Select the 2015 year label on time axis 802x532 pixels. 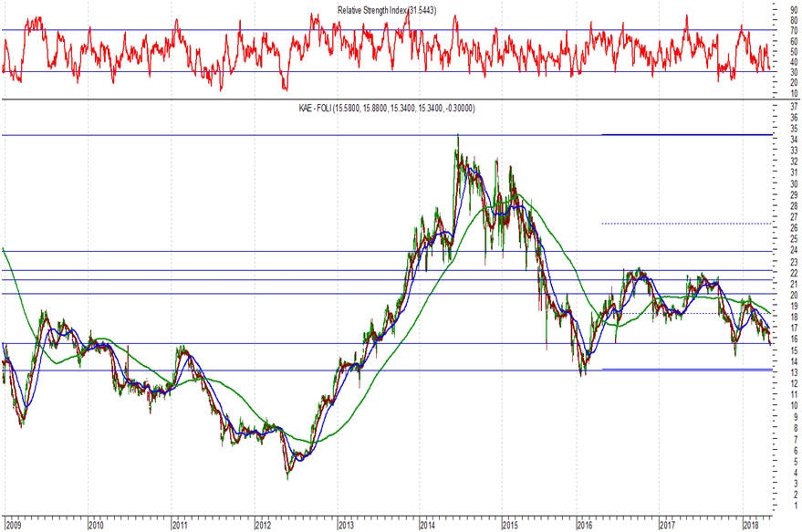tap(510, 526)
